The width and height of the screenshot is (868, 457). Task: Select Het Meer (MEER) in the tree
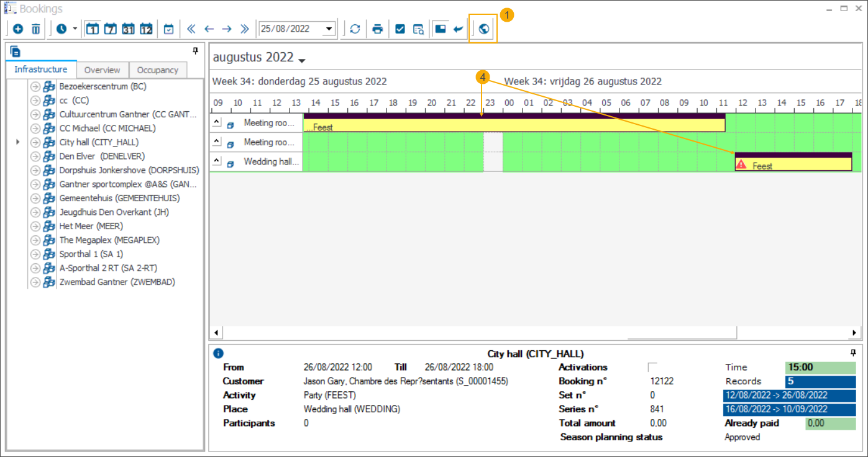tap(91, 226)
